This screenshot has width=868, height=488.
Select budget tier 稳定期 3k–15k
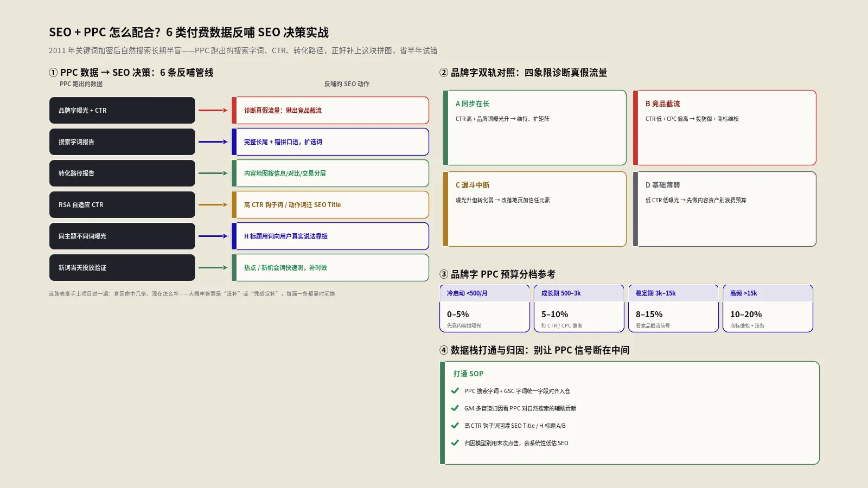click(673, 308)
